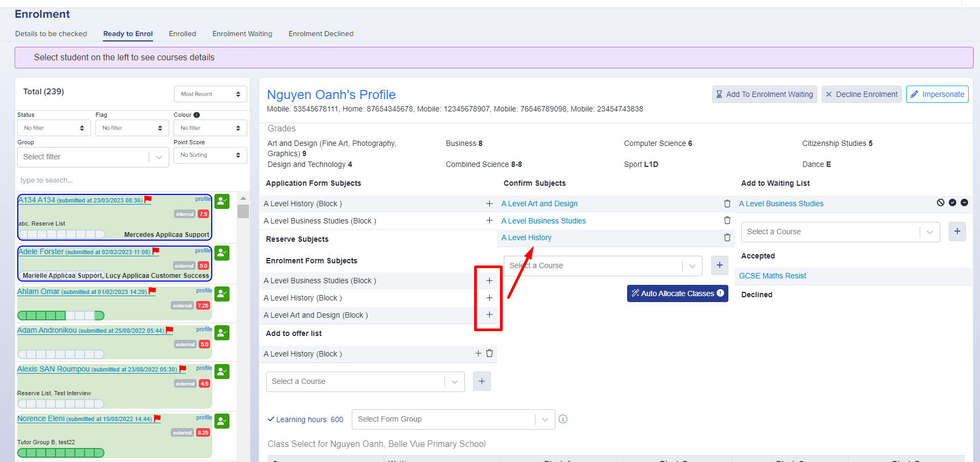Switch to Enrolment Declined tab

pyautogui.click(x=321, y=33)
